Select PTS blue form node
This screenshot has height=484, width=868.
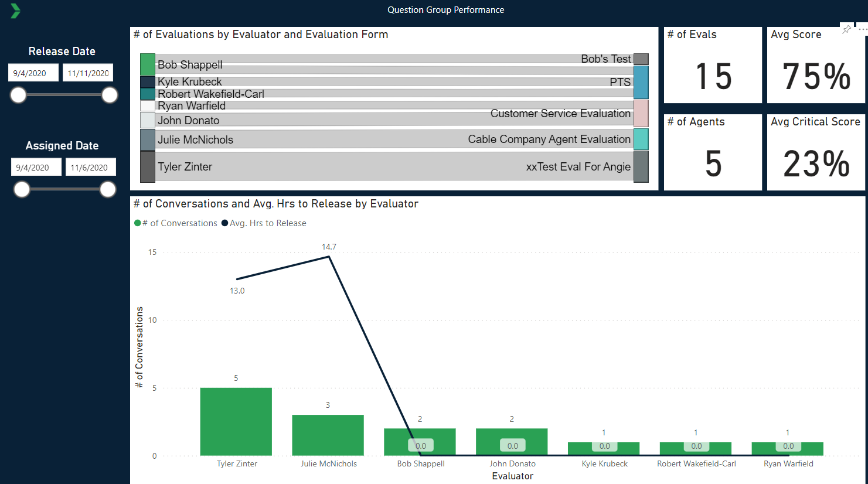(x=641, y=82)
